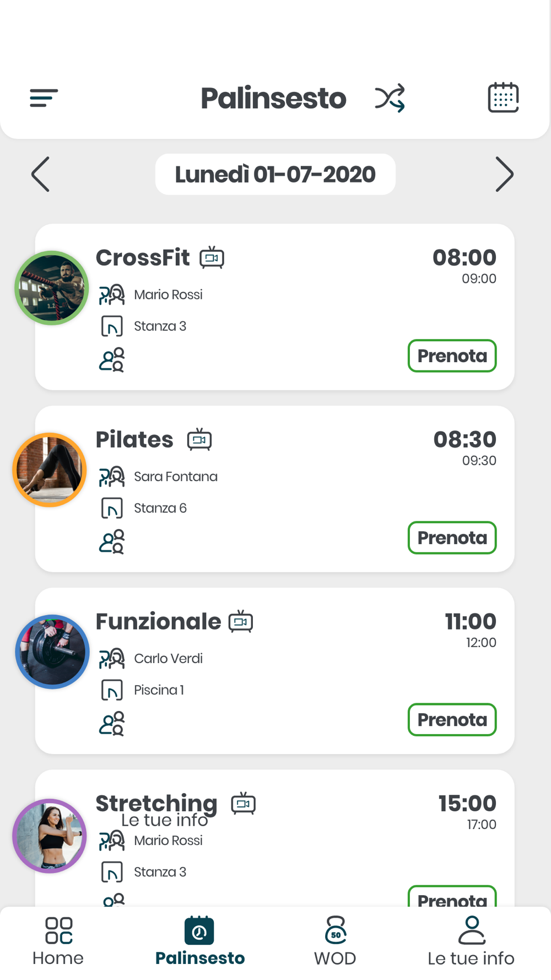Tap the live video icon beside Stretching
551x980 pixels.
click(x=243, y=803)
